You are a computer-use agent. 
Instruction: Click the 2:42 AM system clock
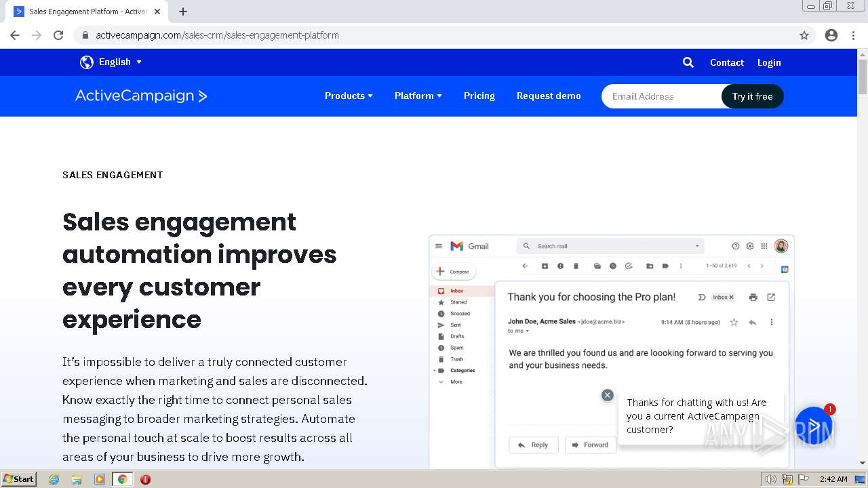833,479
